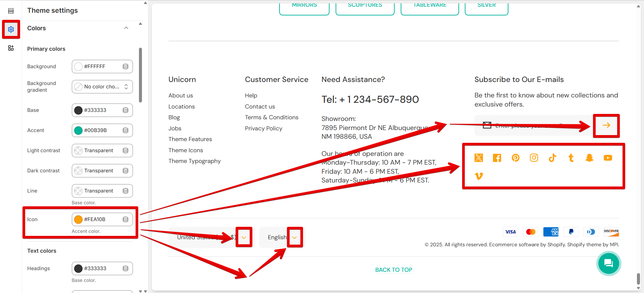This screenshot has height=293, width=644.
Task: Expand the English language selector
Action: pyautogui.click(x=281, y=237)
